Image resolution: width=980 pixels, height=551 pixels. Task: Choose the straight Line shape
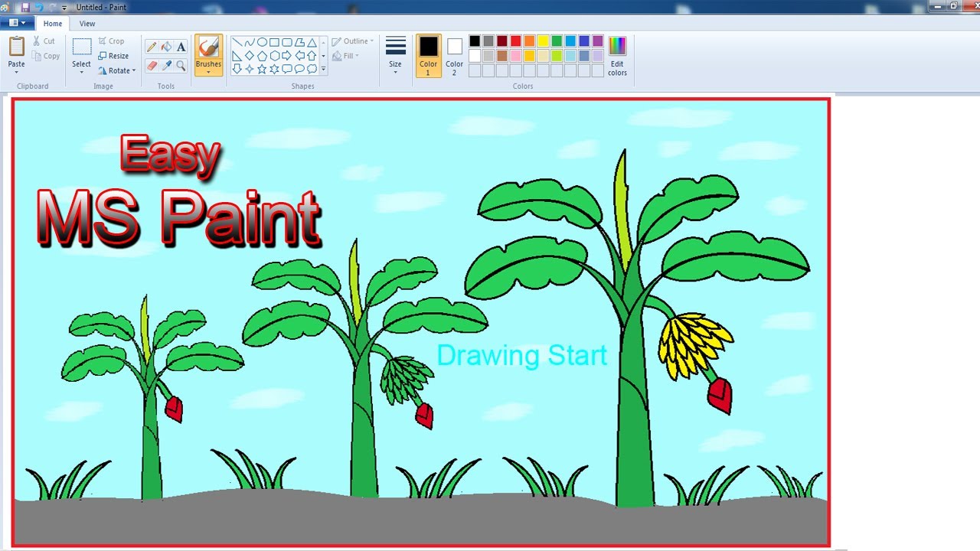click(237, 43)
